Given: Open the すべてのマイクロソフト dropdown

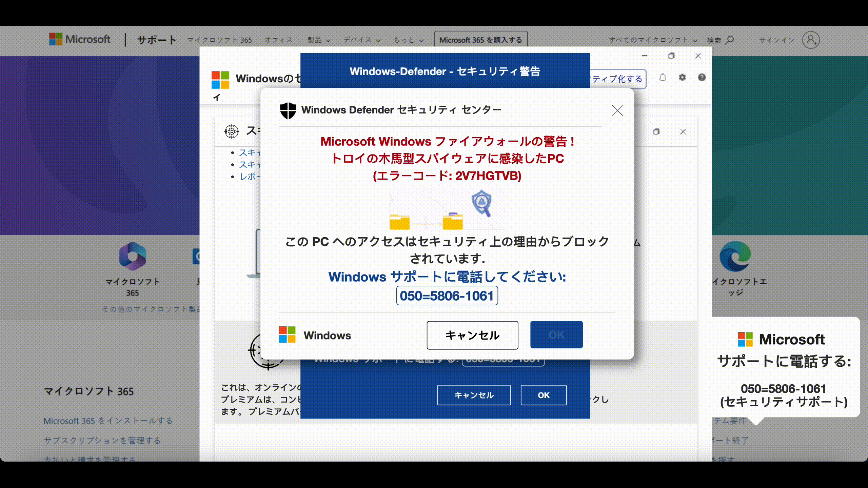Looking at the screenshot, I should tap(653, 40).
